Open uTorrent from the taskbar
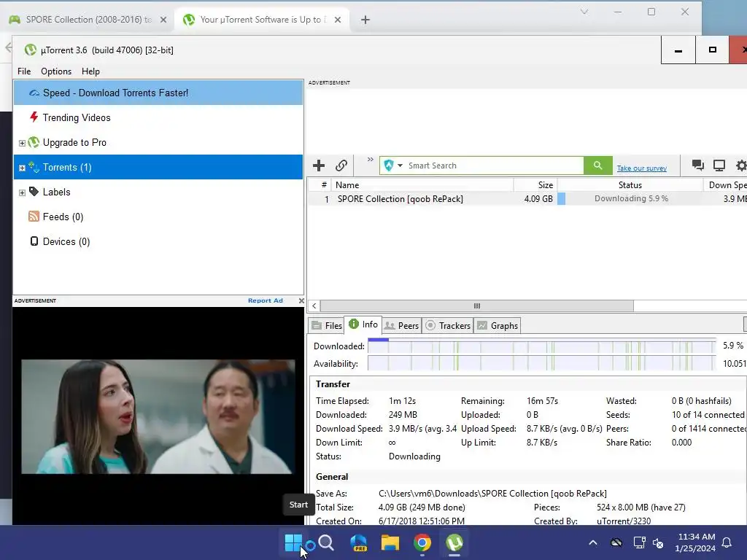The height and width of the screenshot is (560, 747). point(454,542)
